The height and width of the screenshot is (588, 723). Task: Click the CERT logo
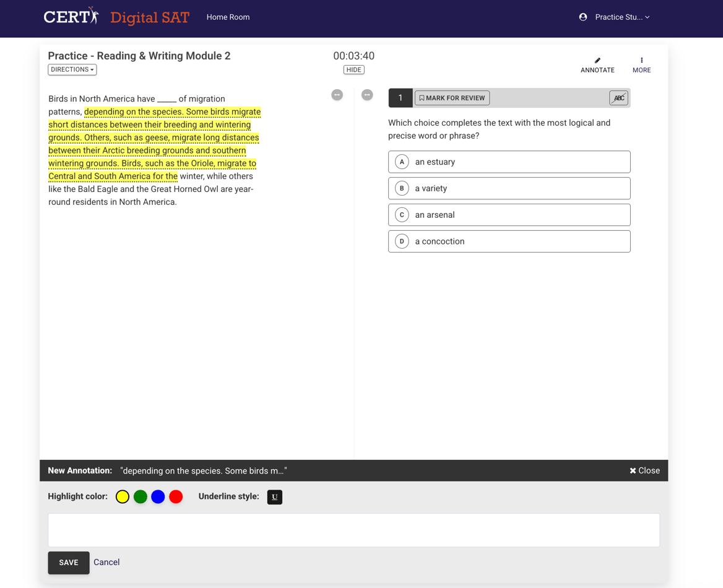pyautogui.click(x=71, y=17)
